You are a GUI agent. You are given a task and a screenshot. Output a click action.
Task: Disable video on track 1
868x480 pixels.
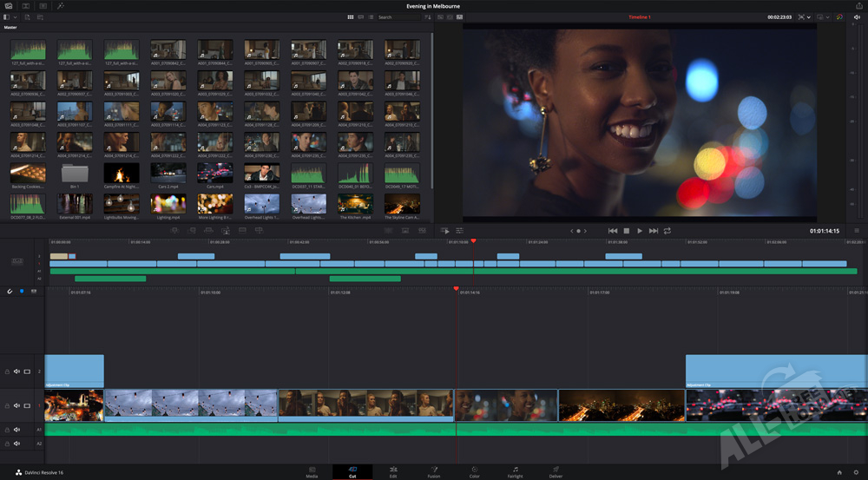[x=27, y=404]
